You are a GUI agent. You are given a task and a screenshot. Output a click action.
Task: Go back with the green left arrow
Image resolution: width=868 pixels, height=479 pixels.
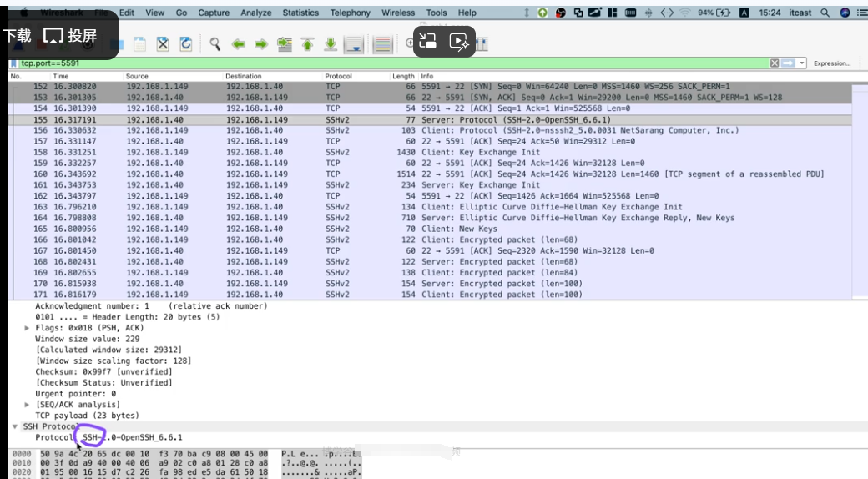tap(238, 43)
